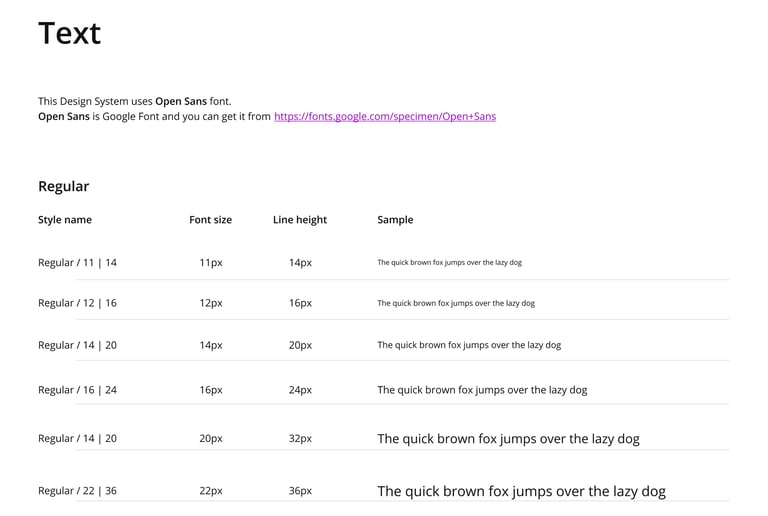Click the large "Text" page title

69,33
